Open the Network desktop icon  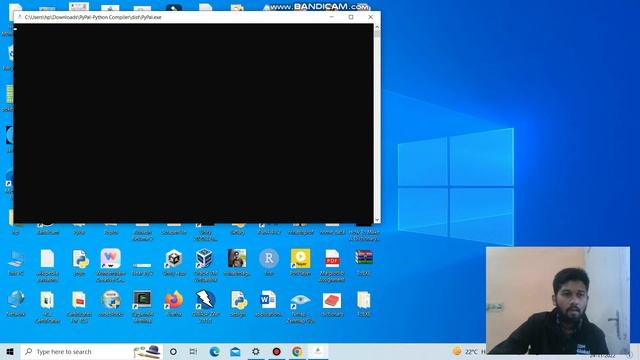coord(16,300)
